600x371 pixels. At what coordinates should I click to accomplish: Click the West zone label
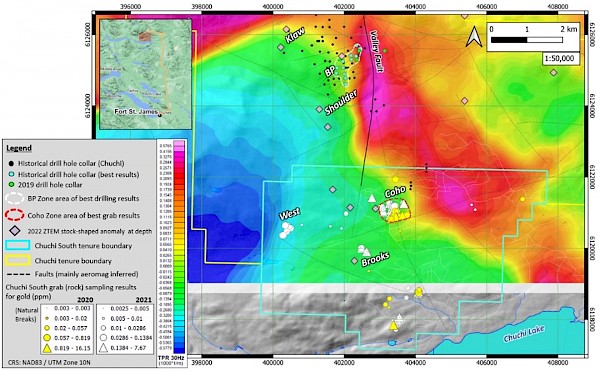289,214
